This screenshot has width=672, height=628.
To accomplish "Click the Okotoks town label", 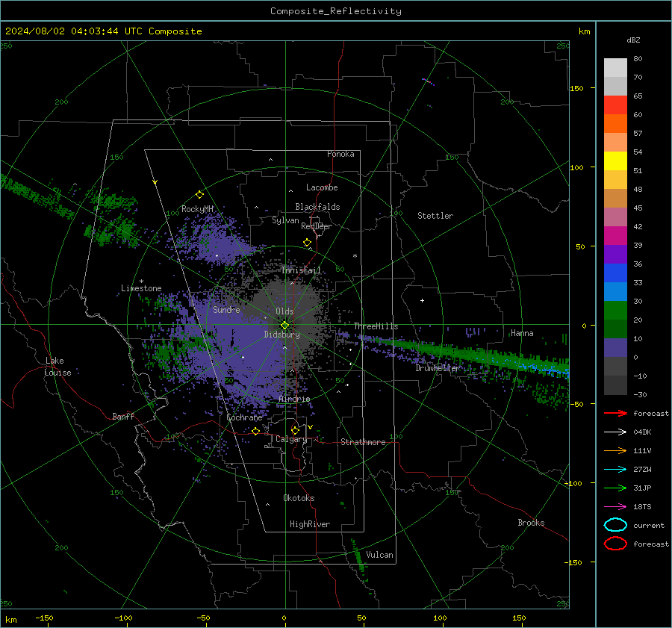I will 299,498.
